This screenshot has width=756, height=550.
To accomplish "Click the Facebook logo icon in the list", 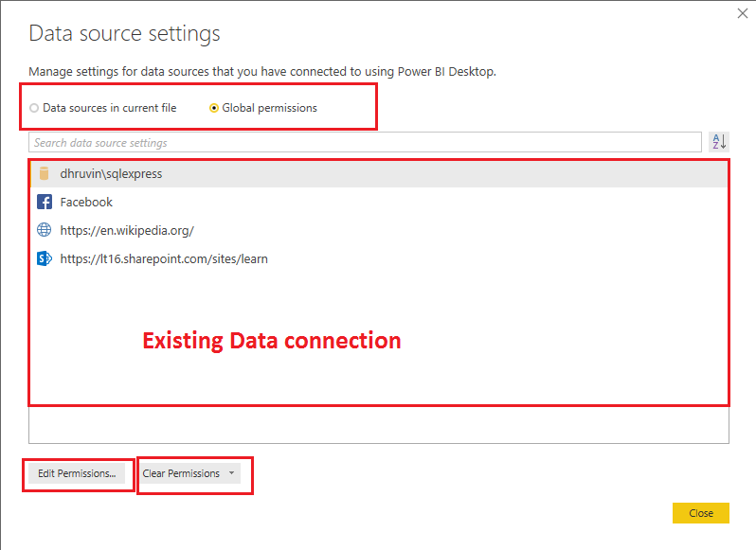I will [44, 202].
